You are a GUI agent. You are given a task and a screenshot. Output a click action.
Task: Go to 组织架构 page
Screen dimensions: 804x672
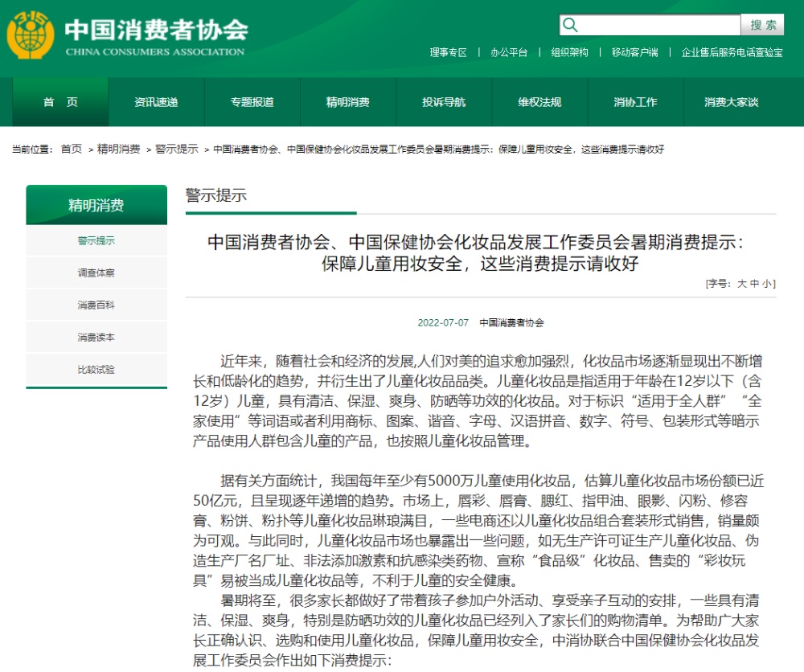(569, 52)
